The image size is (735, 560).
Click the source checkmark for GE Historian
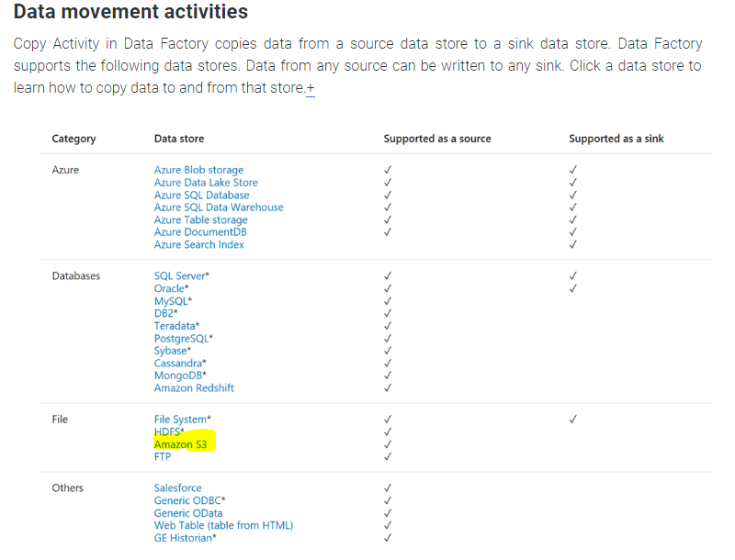click(x=388, y=538)
